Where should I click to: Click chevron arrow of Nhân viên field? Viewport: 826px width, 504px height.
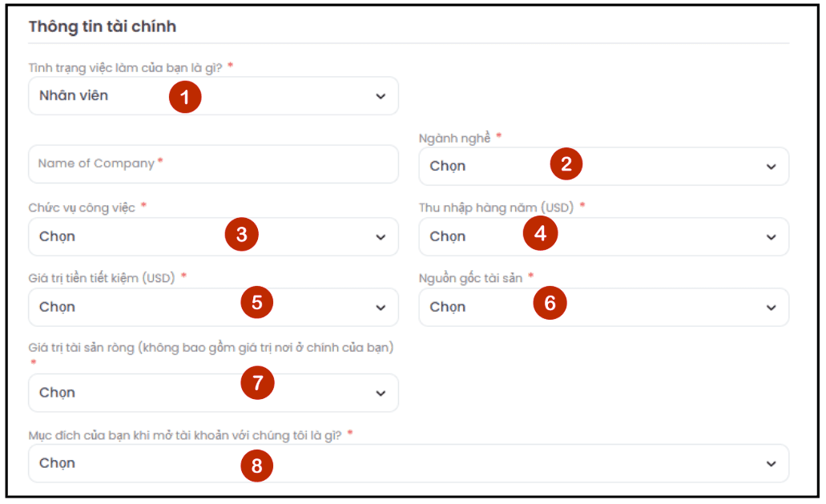pyautogui.click(x=381, y=96)
